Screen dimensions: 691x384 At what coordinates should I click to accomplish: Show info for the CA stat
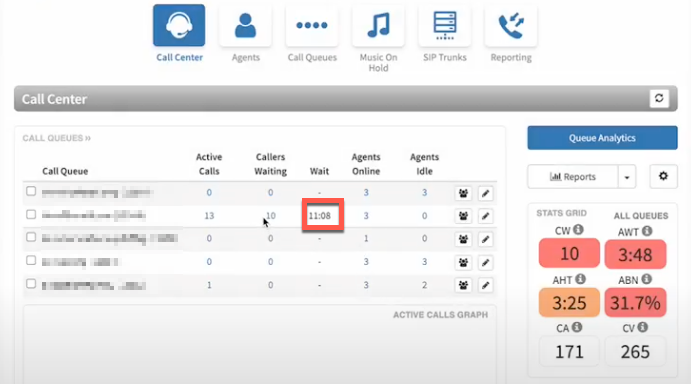click(x=577, y=327)
